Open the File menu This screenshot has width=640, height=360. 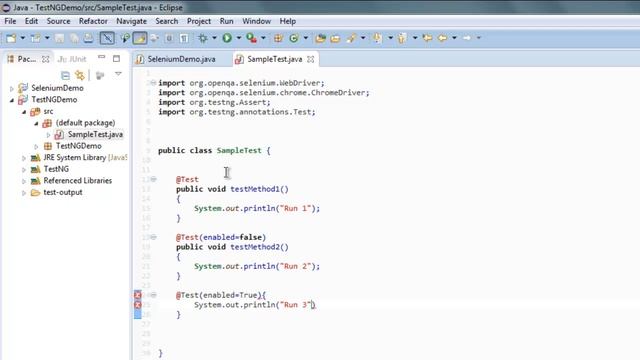coord(10,21)
